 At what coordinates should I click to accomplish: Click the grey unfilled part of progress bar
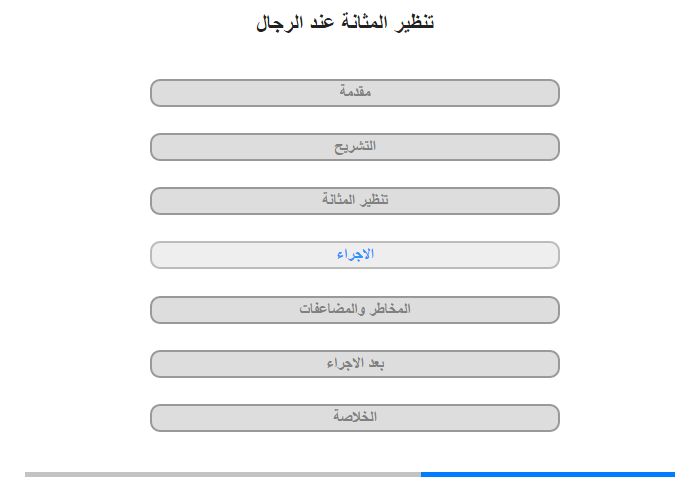[x=223, y=474]
